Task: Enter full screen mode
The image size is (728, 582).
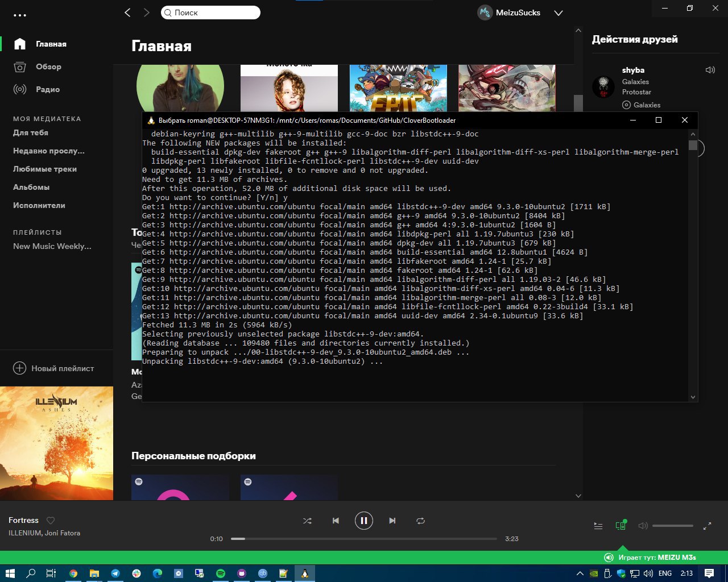Action: pyautogui.click(x=708, y=526)
